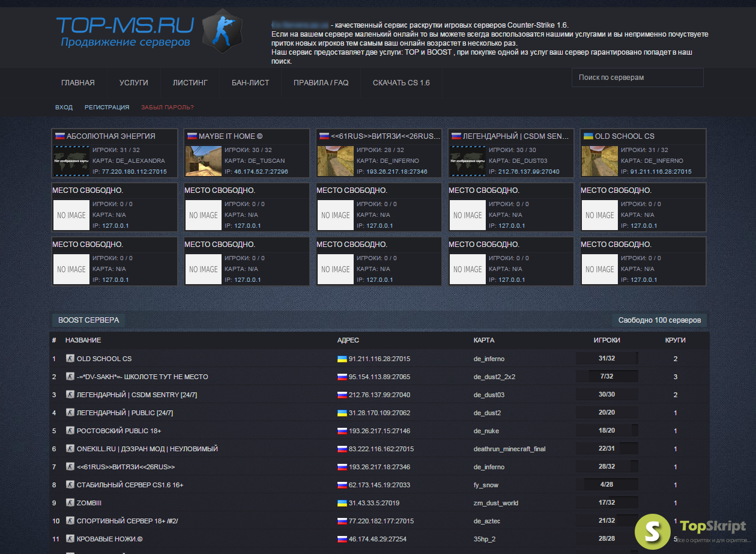Click Russia flag next to 193.26.217.15:27146
Image resolution: width=756 pixels, height=554 pixels.
point(342,431)
